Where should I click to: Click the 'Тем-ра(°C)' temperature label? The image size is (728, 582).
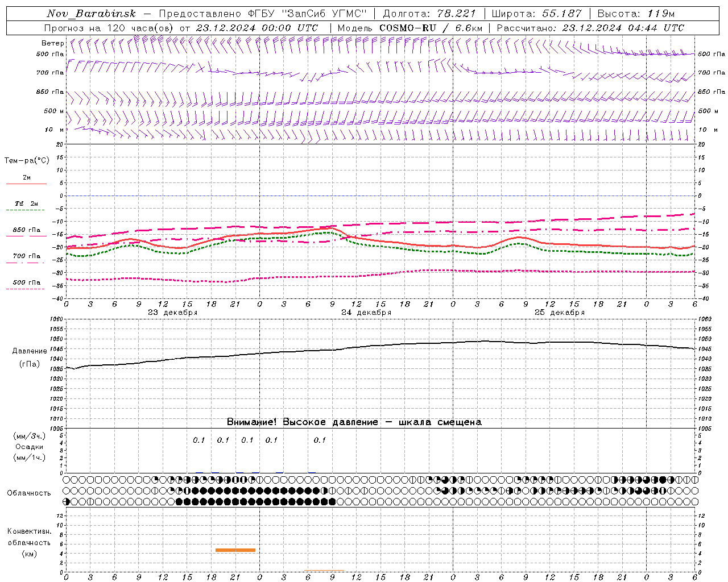click(27, 161)
